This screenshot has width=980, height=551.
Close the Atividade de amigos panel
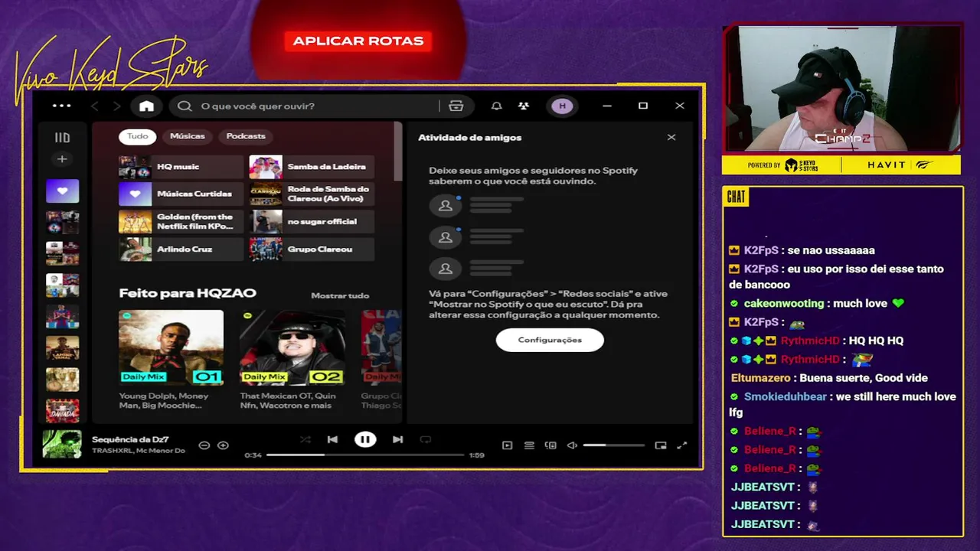[x=671, y=138]
